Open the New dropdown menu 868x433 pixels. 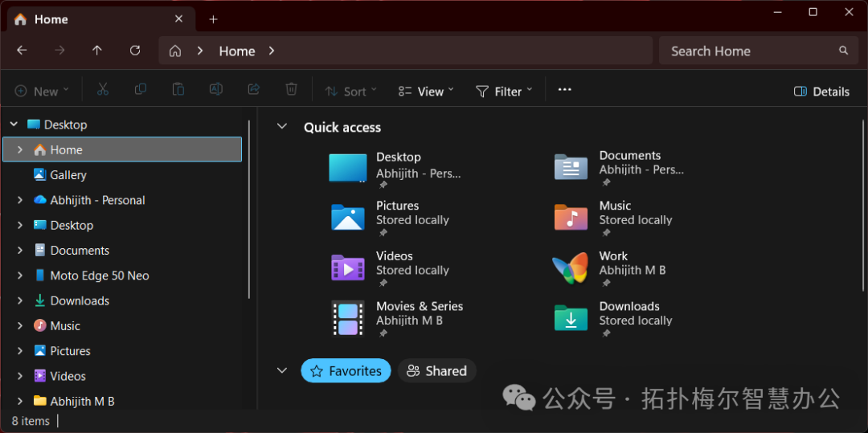tap(42, 92)
